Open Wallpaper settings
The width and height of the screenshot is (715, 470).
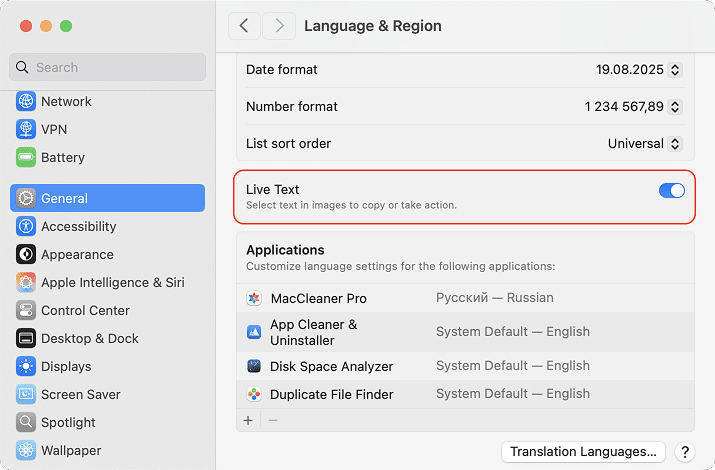[108, 450]
